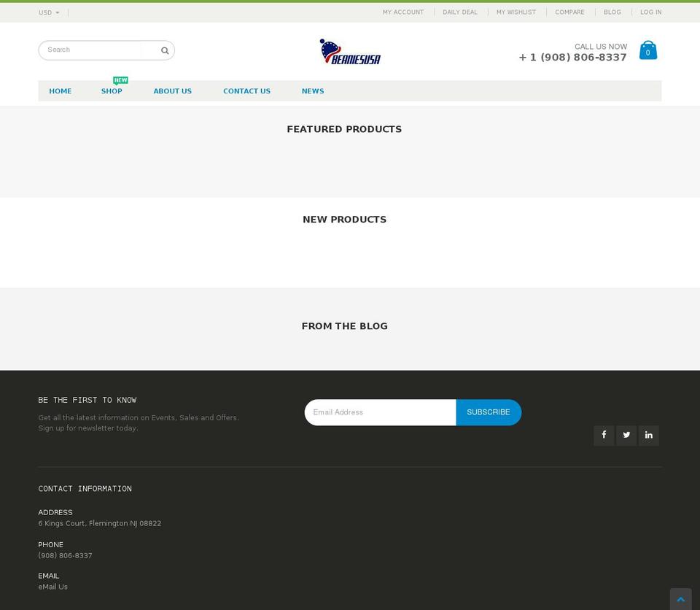Click footer phone (908) 806-8337
Image resolution: width=700 pixels, height=610 pixels.
[65, 555]
